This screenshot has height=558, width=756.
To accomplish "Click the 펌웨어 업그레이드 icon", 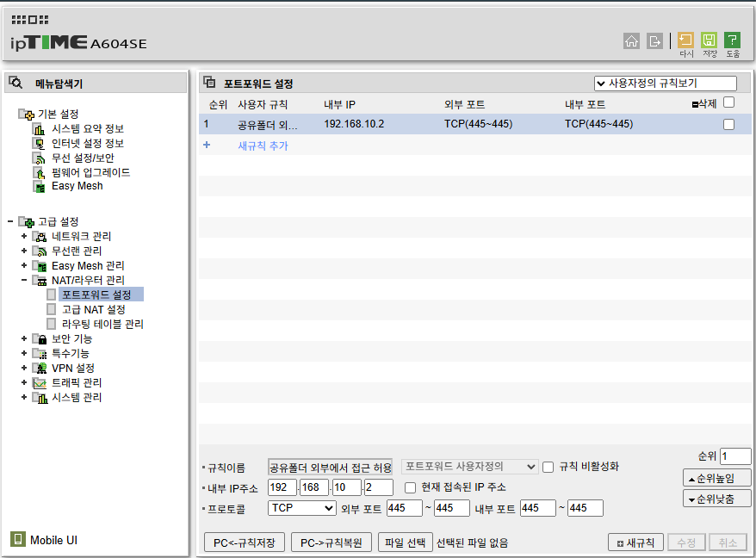I will pyautogui.click(x=39, y=172).
